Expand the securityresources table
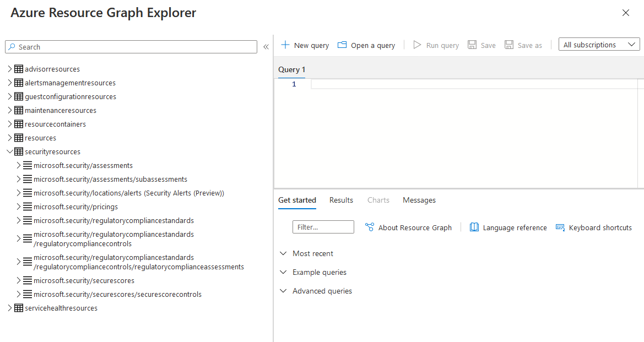 pos(9,151)
